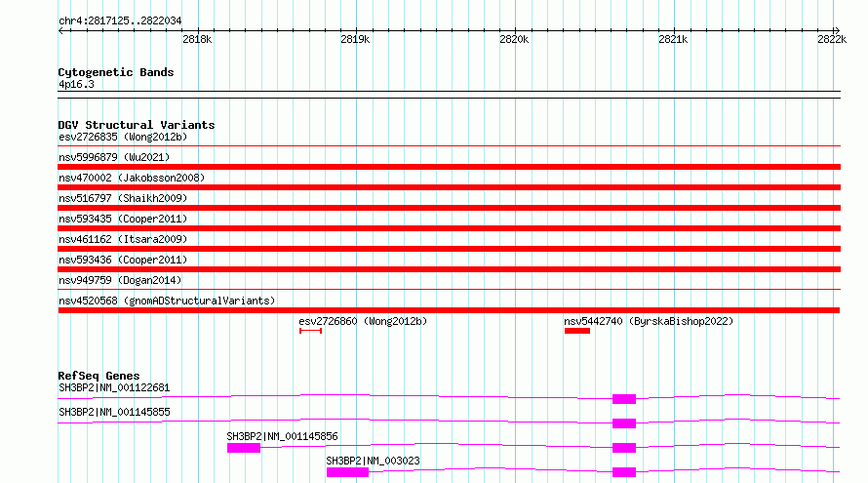This screenshot has width=868, height=483.
Task: Open variant esv2726860 (Wong2012b) label
Action: point(363,321)
